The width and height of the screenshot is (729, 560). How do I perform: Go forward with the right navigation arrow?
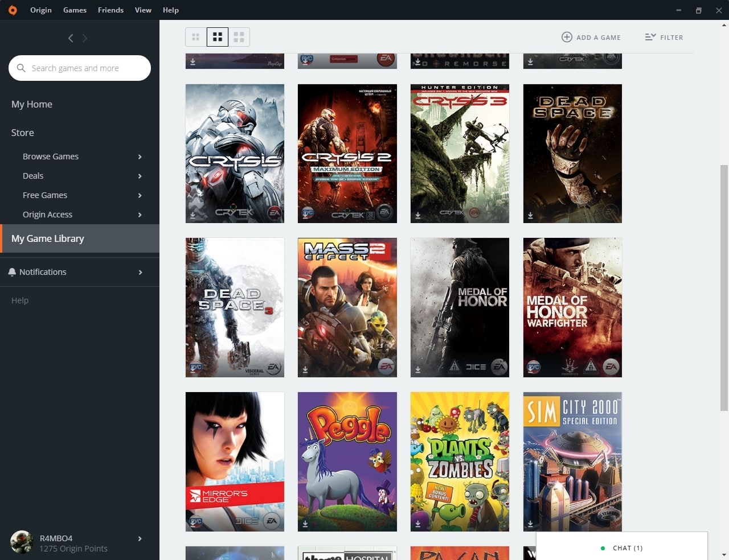[85, 38]
